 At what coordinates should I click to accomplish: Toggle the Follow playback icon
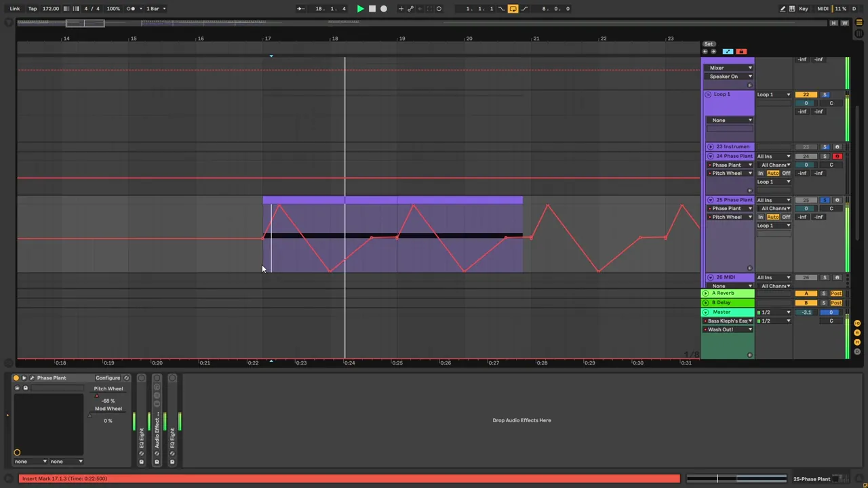[x=301, y=9]
